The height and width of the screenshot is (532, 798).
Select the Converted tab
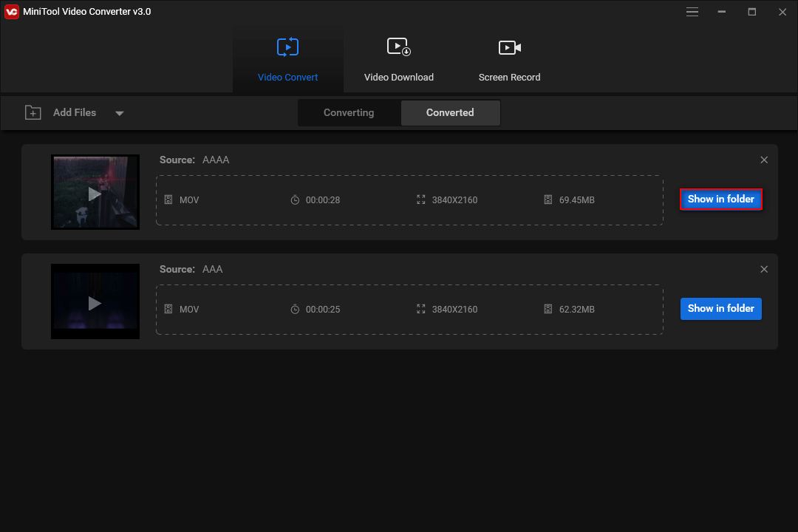[x=450, y=112]
